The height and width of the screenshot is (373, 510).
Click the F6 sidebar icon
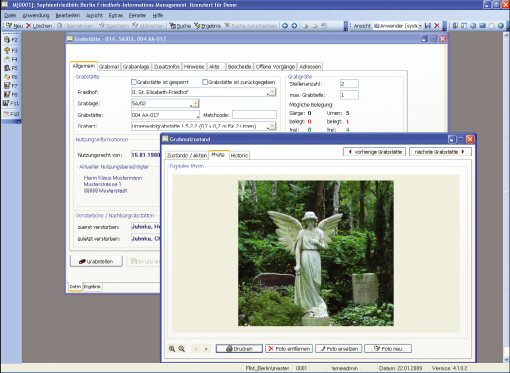pyautogui.click(x=10, y=77)
